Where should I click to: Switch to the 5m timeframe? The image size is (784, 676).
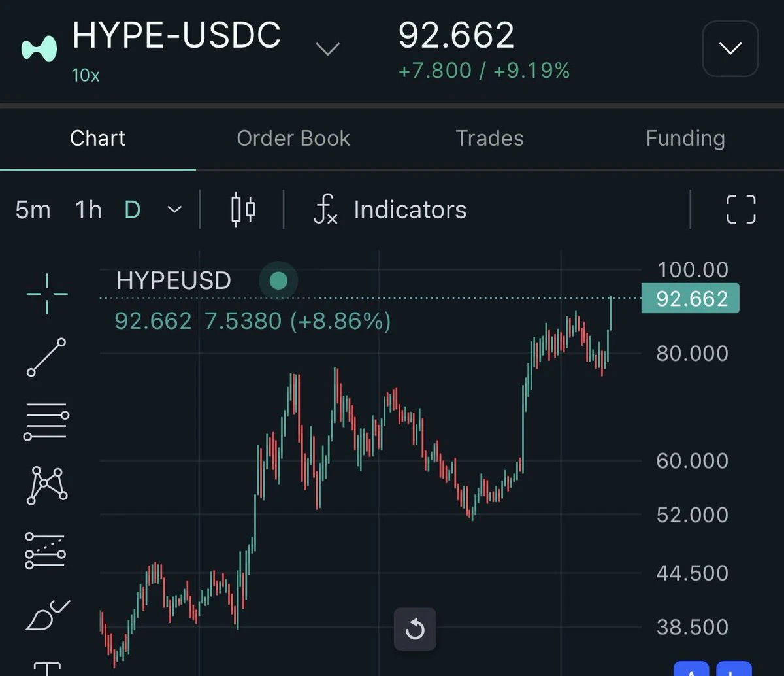[33, 210]
